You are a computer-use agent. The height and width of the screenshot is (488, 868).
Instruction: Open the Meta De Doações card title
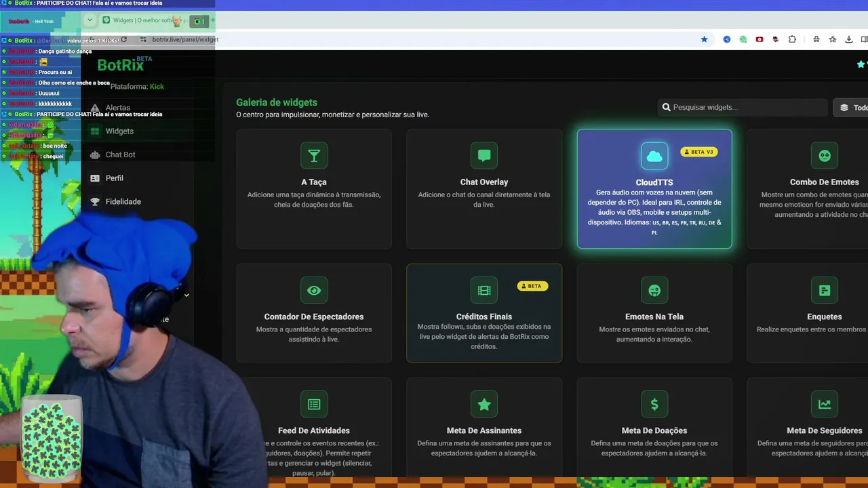point(654,430)
